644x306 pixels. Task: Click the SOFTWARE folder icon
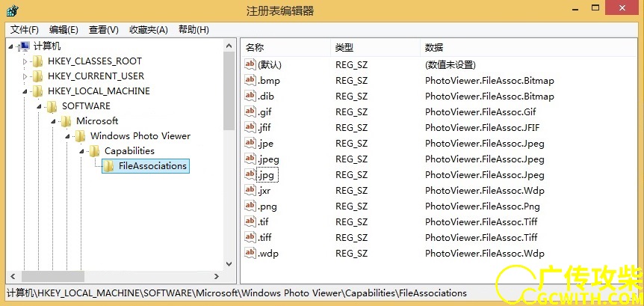[52, 106]
